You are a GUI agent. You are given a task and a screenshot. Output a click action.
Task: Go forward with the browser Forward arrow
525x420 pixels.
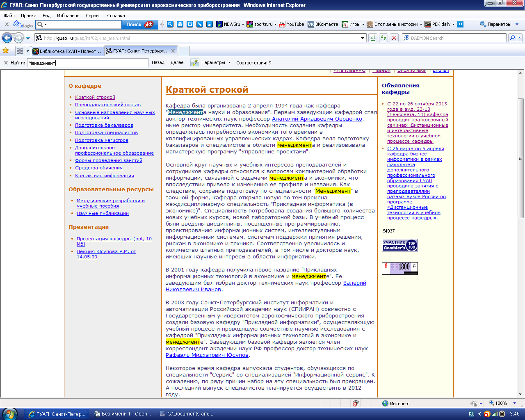tap(19, 38)
